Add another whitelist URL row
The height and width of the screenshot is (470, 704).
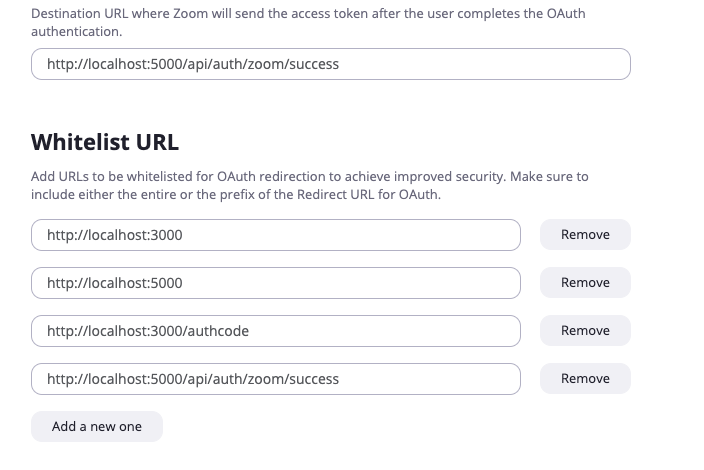point(97,427)
